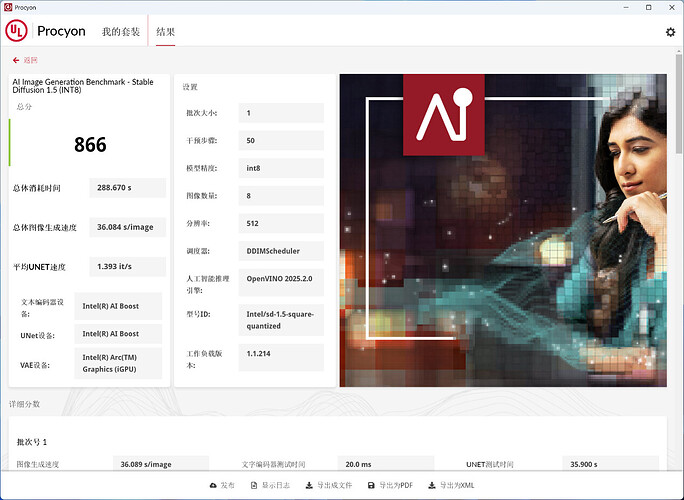Click the cloud publish (发布) icon

click(222, 485)
